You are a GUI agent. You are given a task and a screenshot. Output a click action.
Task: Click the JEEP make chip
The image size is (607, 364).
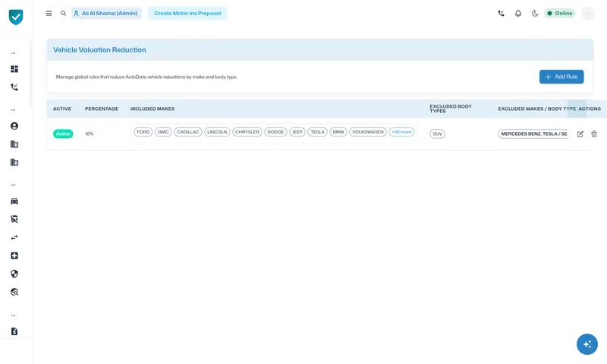click(x=297, y=132)
